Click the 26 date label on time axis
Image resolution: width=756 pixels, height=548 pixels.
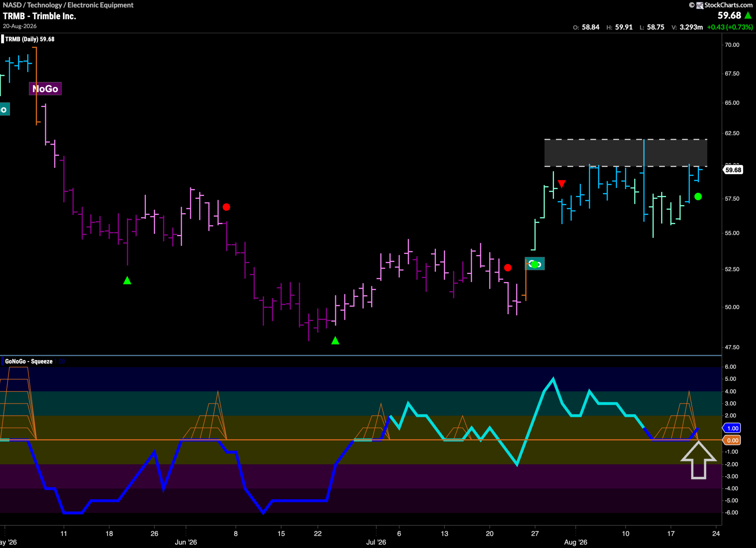[154, 533]
